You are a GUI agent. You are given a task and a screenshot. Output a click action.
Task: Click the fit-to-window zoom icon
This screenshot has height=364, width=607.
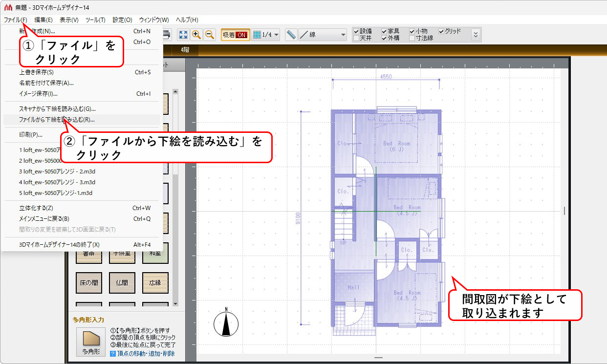pyautogui.click(x=183, y=35)
